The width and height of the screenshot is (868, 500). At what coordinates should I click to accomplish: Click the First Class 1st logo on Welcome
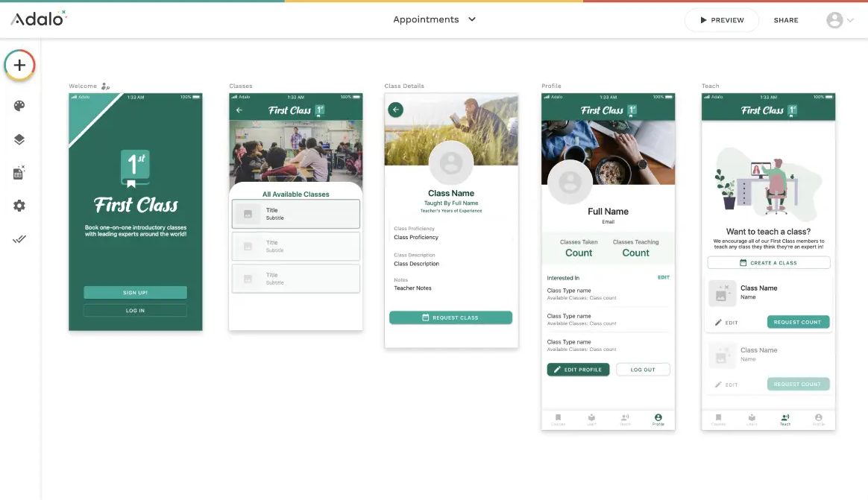pos(135,168)
